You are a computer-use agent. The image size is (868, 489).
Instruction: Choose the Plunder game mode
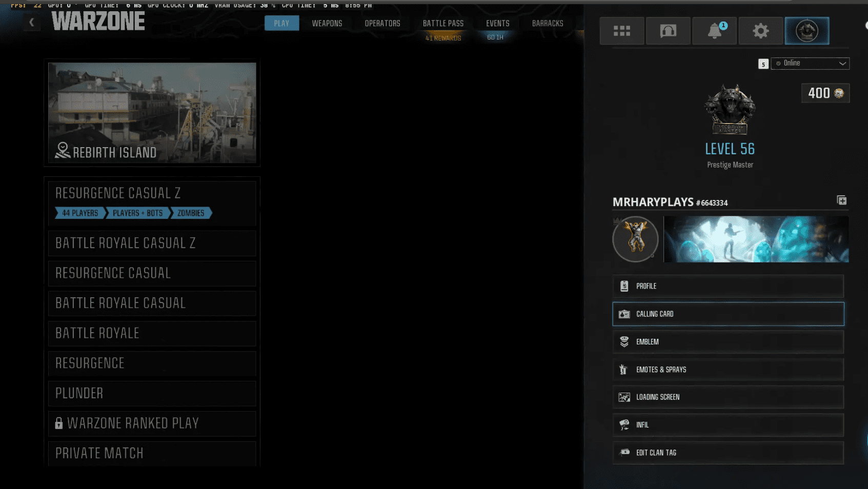click(x=152, y=394)
